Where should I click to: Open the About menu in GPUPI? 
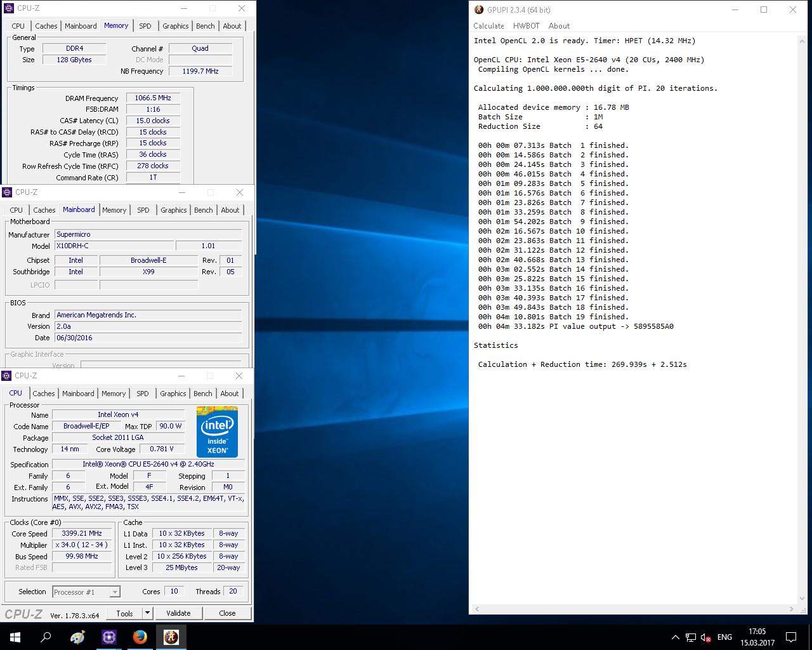point(559,26)
